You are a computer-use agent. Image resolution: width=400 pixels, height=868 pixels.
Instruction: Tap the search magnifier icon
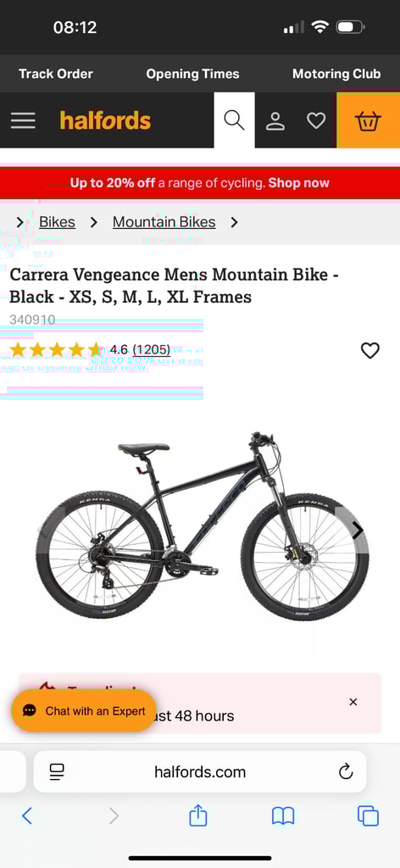[234, 120]
